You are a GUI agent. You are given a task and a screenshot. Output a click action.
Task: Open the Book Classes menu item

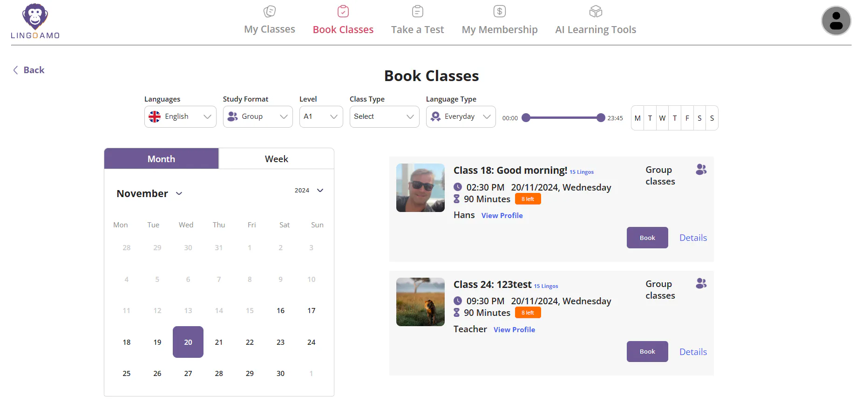click(x=343, y=29)
